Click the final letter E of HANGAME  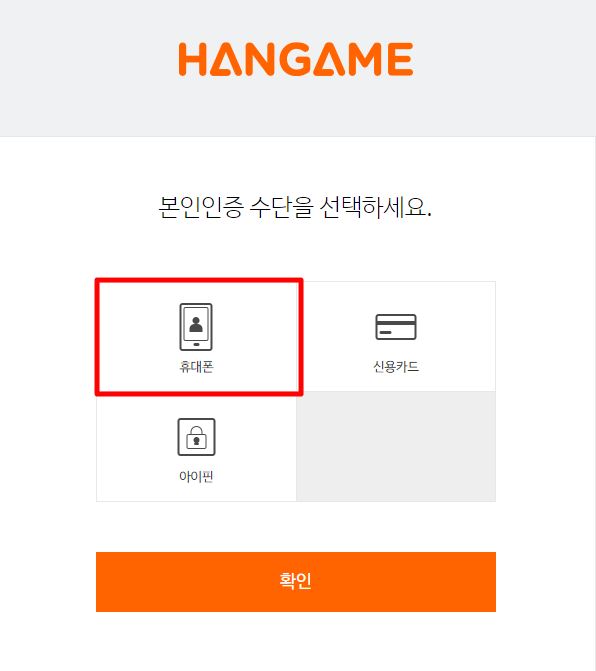coord(401,59)
